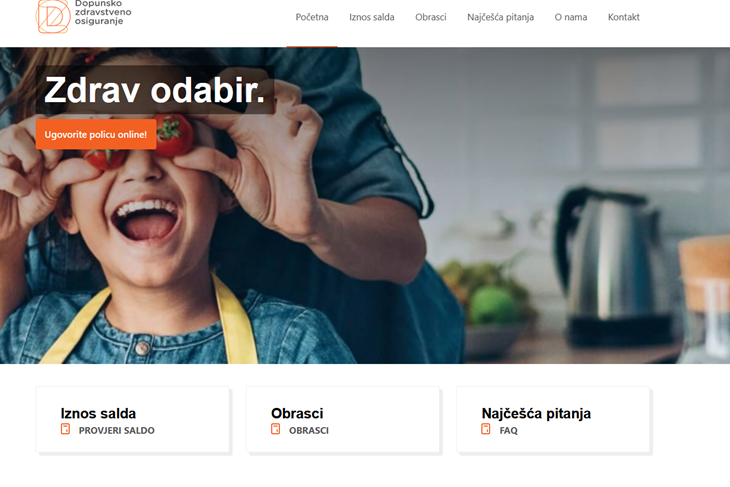Follow the FAQ link

click(x=508, y=431)
